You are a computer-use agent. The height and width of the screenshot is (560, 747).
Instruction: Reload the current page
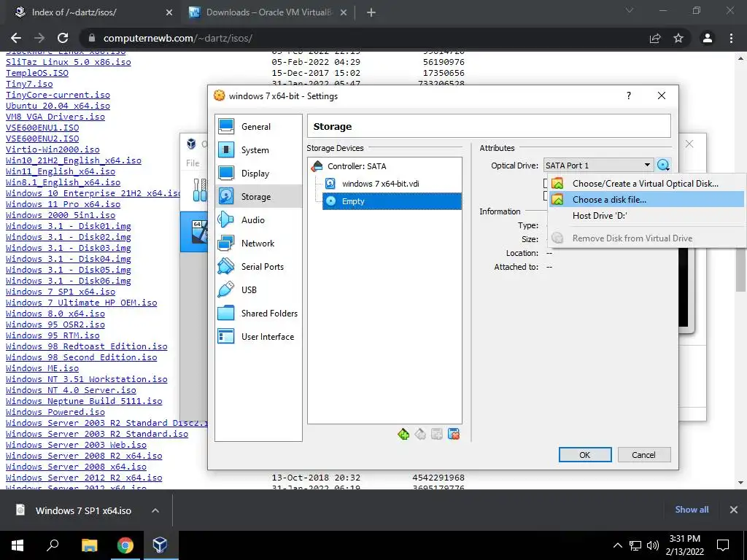pyautogui.click(x=63, y=38)
